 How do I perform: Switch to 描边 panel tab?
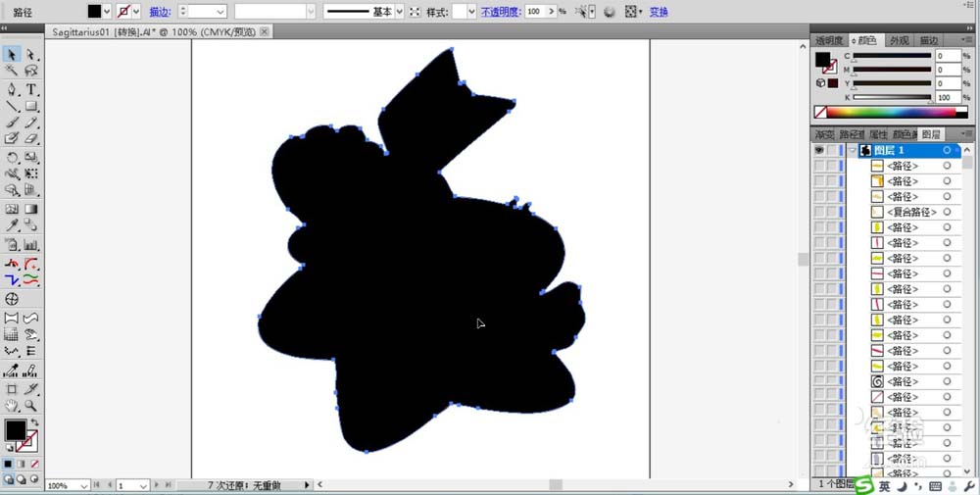point(928,40)
